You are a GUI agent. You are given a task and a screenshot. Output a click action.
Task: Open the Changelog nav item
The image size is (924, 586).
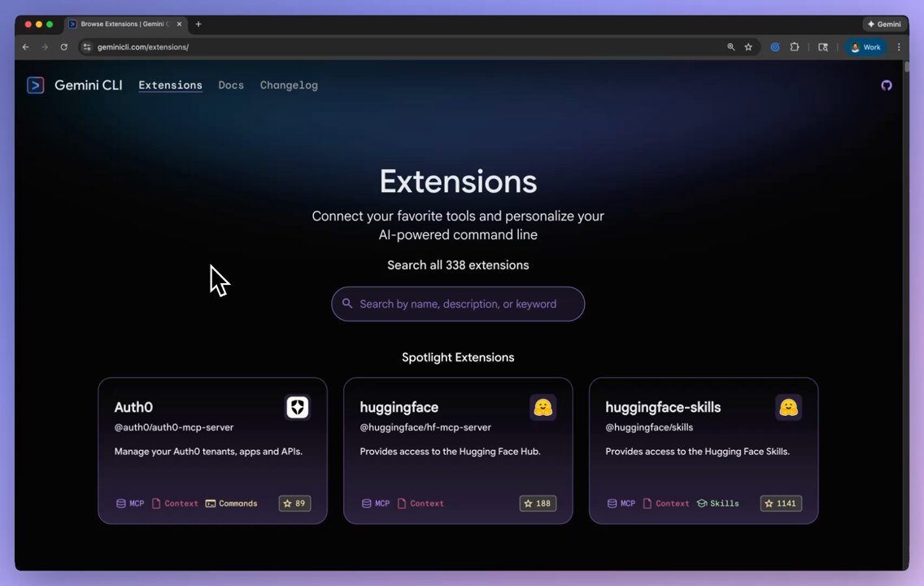(289, 85)
